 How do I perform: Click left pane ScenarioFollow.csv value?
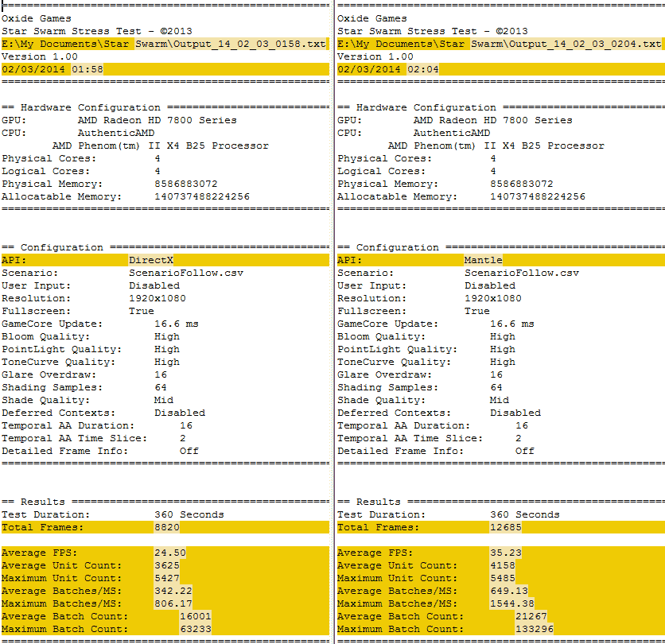[x=186, y=273]
